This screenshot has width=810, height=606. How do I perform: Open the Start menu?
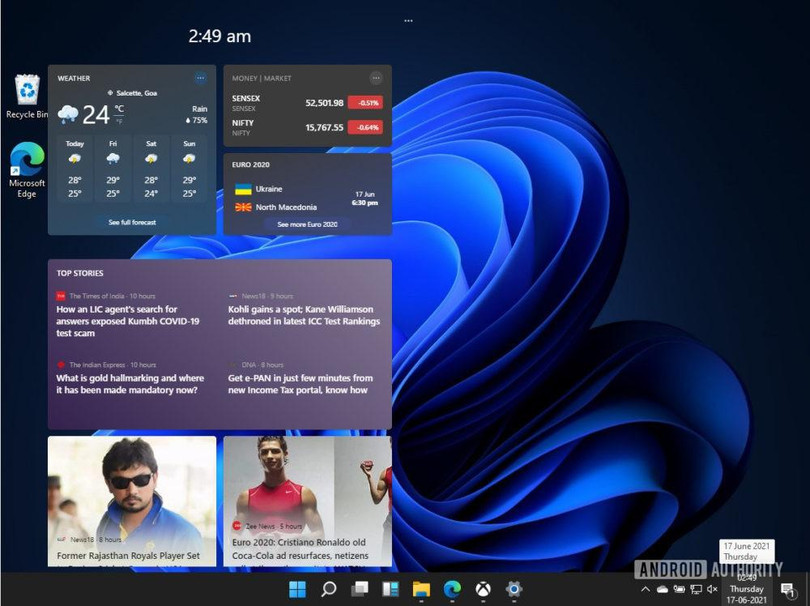[x=298, y=589]
